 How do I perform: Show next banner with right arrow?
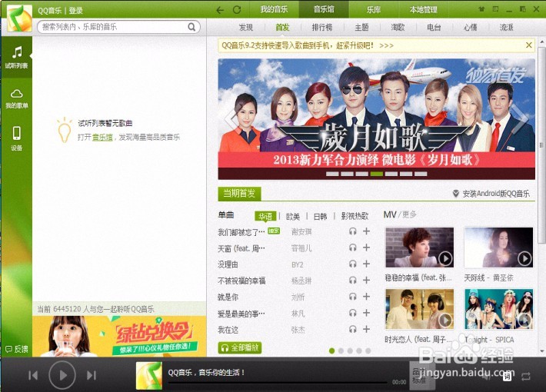[x=521, y=119]
